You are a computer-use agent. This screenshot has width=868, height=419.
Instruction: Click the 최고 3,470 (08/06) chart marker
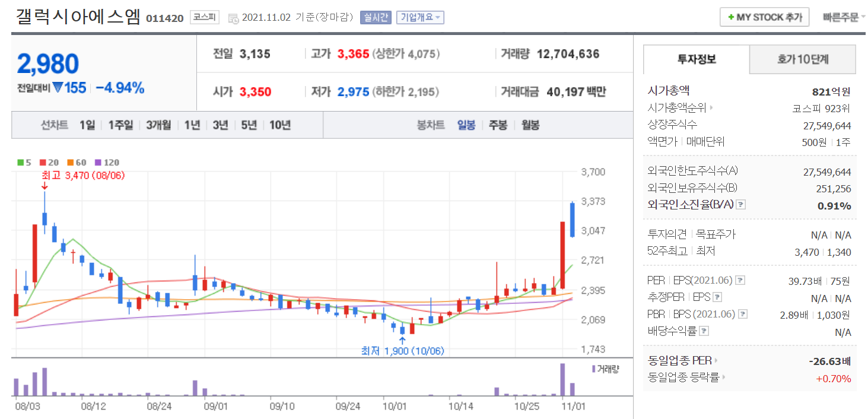(83, 175)
